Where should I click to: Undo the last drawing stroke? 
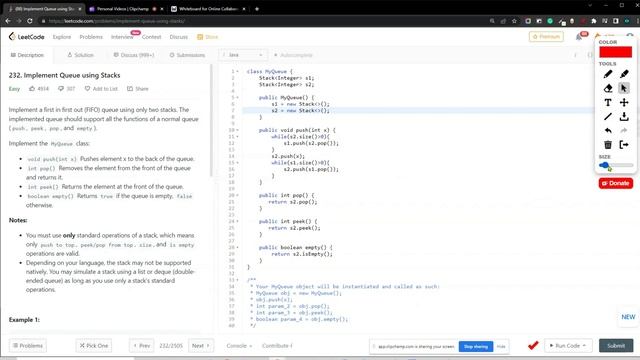[608, 131]
